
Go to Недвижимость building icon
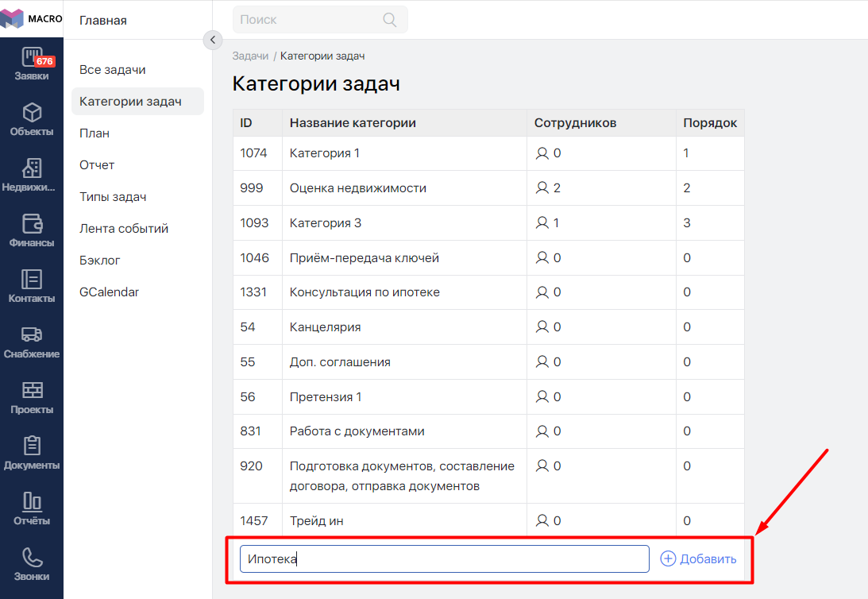[x=32, y=168]
